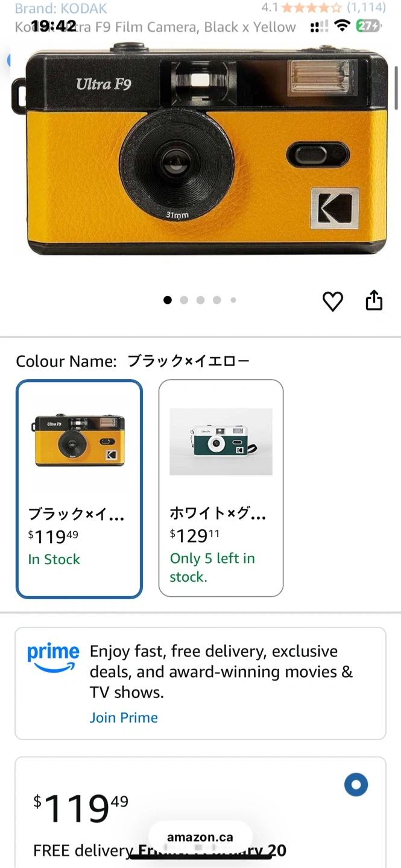Open the Brand: KODAK link

(x=61, y=8)
